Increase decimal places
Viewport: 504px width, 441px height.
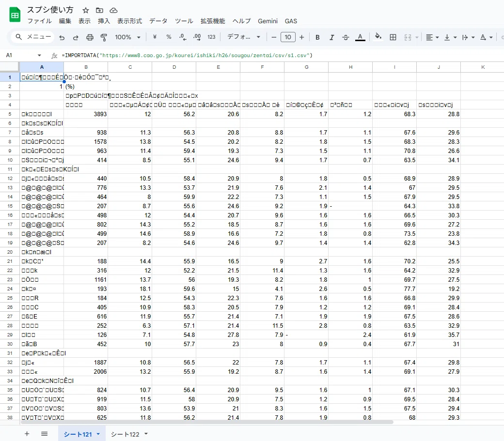(x=197, y=37)
